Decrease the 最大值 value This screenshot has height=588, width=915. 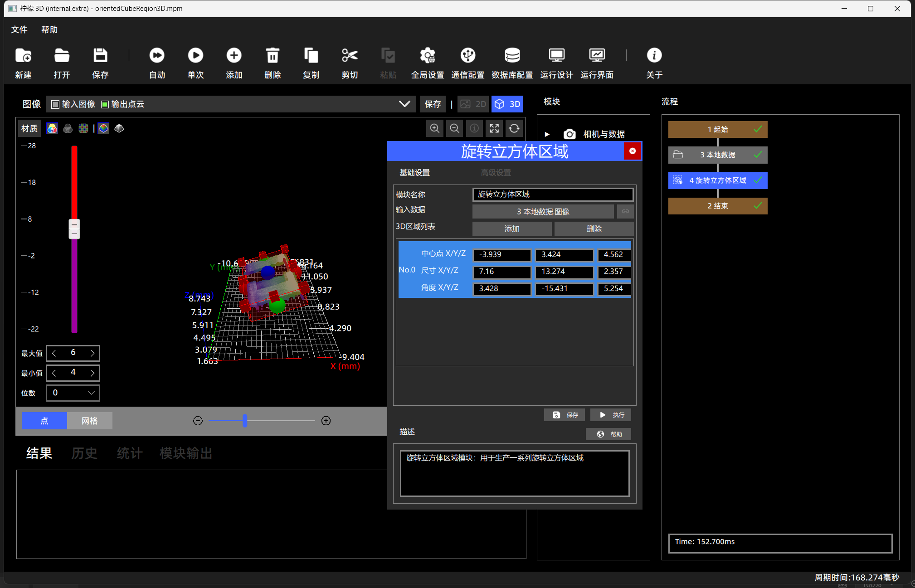[54, 353]
